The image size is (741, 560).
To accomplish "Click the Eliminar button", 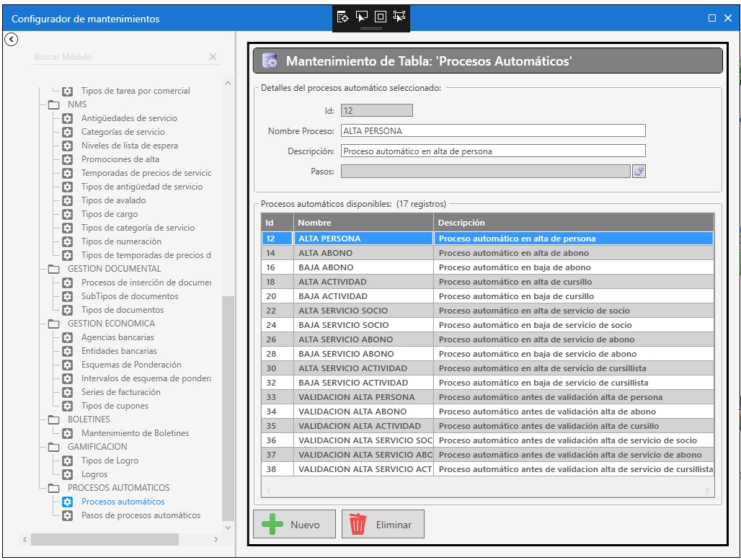I will click(383, 524).
